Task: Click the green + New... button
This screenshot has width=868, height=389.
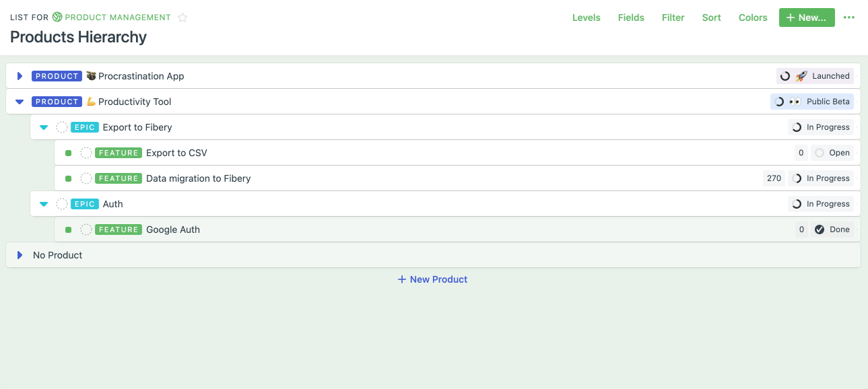Action: pyautogui.click(x=806, y=17)
